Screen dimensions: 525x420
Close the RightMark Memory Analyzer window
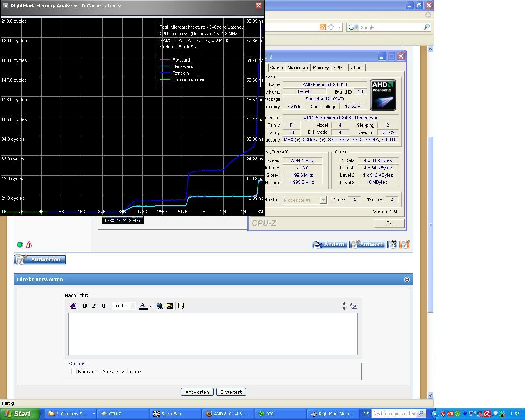[258, 5]
